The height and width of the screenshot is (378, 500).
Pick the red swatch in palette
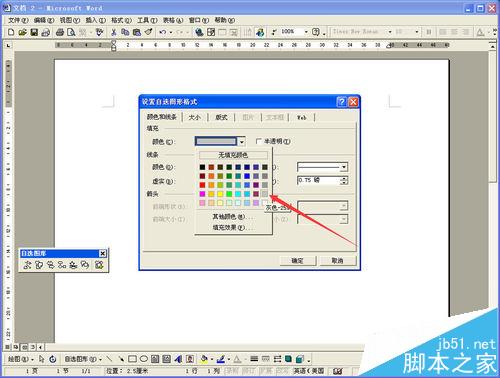(x=202, y=185)
